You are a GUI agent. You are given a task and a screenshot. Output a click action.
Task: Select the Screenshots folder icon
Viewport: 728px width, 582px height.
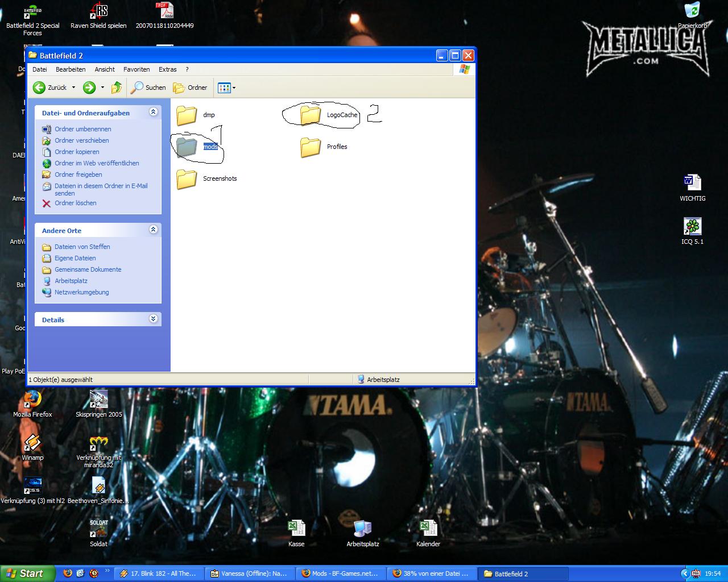point(187,178)
